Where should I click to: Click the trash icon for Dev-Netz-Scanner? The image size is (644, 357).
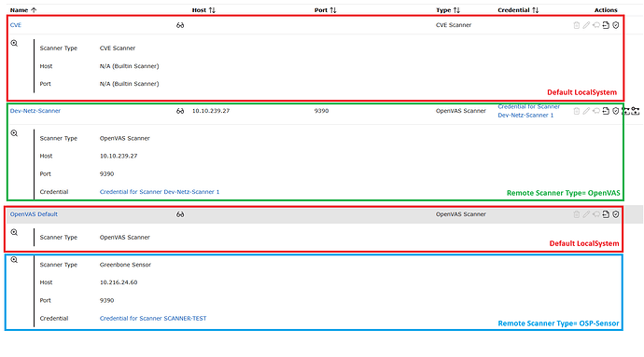tap(577, 111)
